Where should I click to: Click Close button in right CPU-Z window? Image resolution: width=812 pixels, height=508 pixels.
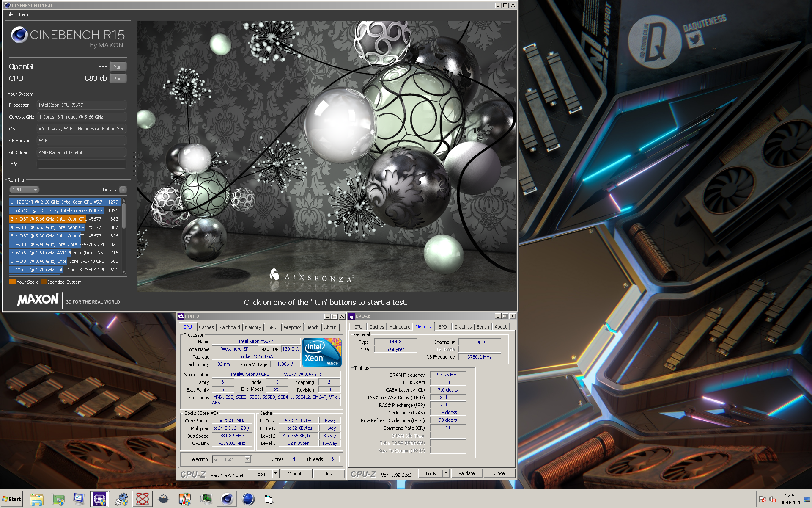tap(499, 473)
